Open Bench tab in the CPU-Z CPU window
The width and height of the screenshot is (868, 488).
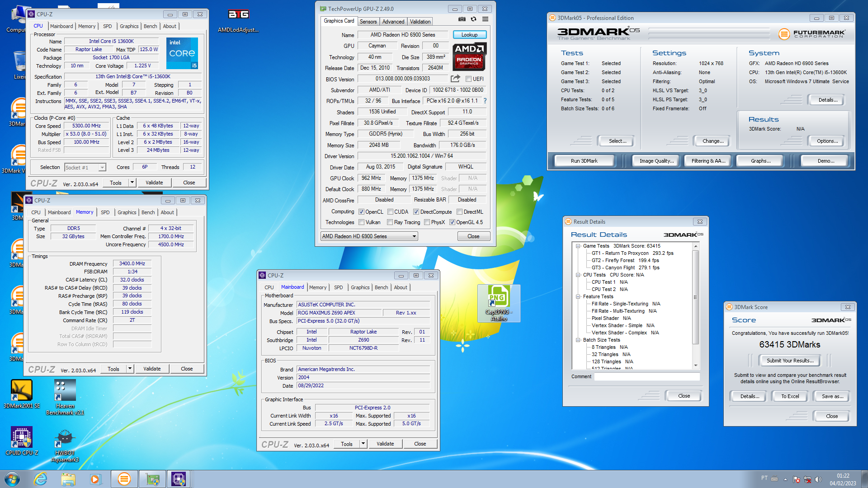150,26
